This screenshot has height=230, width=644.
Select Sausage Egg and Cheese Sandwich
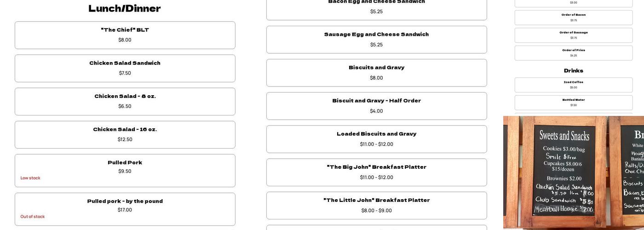376,40
